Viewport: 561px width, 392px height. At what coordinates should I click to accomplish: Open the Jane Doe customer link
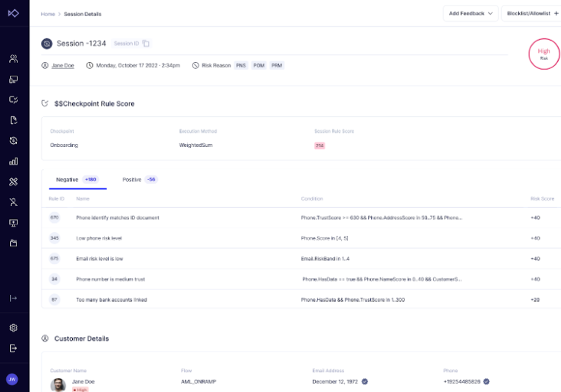point(63,65)
